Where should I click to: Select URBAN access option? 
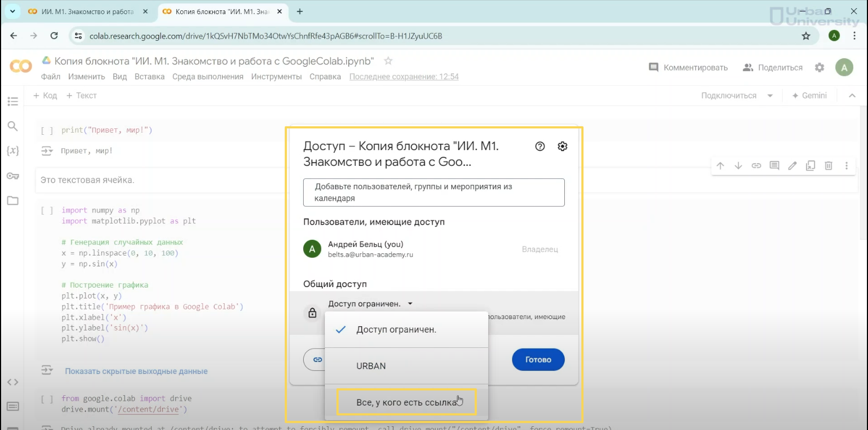point(371,366)
